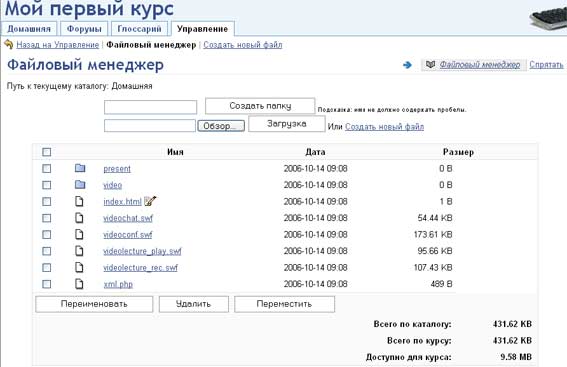Click the xml.php file icon
Image resolution: width=567 pixels, height=367 pixels.
coord(79,284)
